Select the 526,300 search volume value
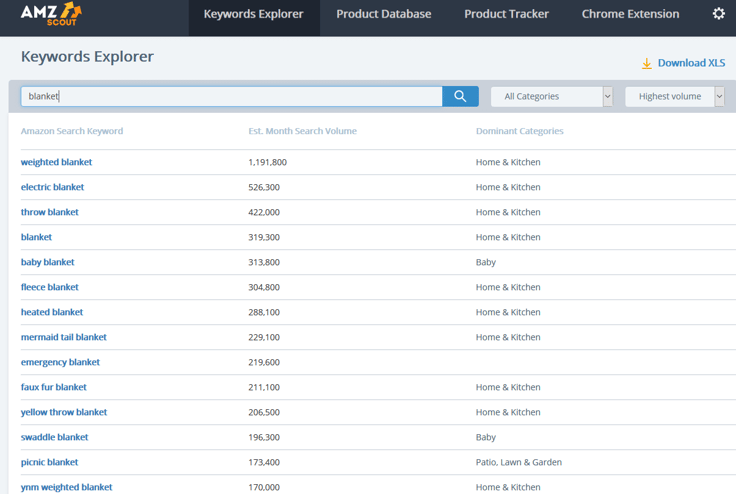The width and height of the screenshot is (736, 494). (x=264, y=187)
